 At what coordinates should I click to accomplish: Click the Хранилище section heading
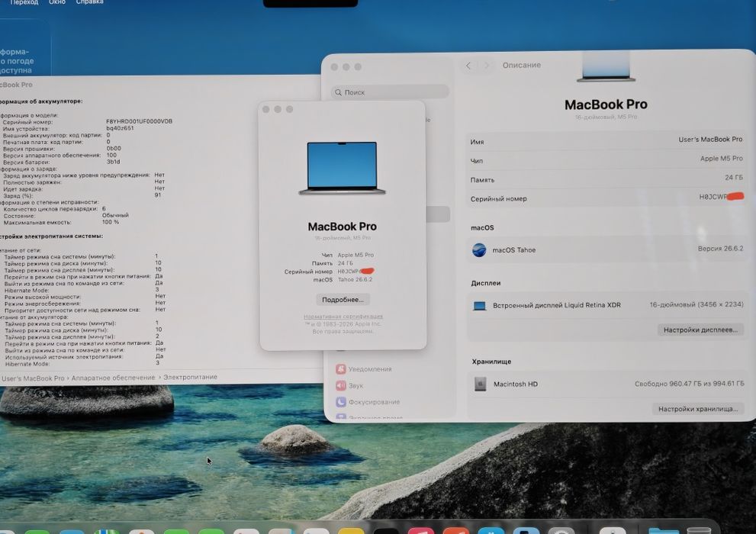click(491, 362)
